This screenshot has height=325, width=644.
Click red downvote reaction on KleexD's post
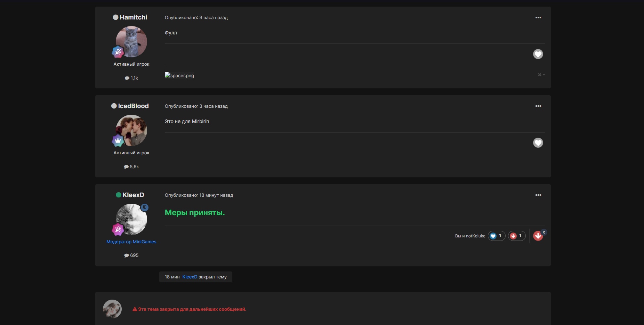538,236
